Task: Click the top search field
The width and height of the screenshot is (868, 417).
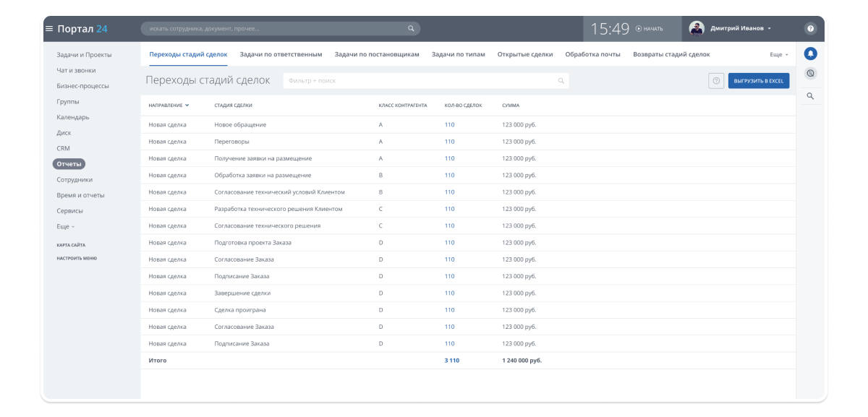Action: pos(281,29)
